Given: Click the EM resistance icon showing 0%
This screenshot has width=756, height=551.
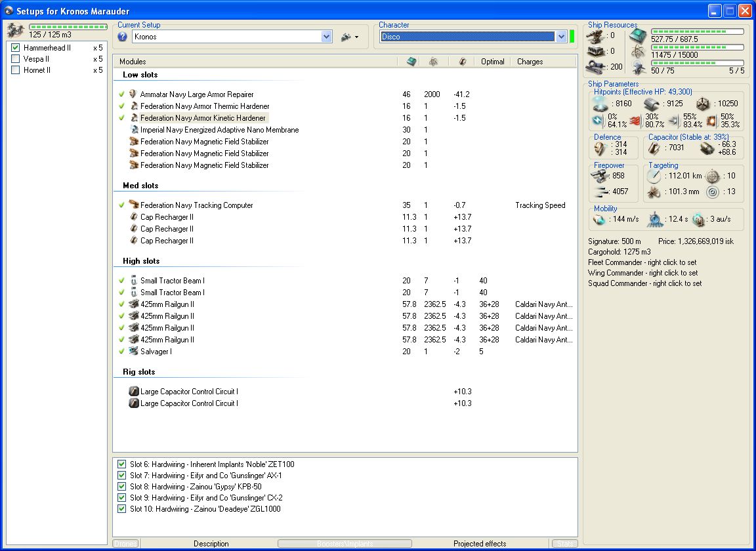Looking at the screenshot, I should coord(598,121).
